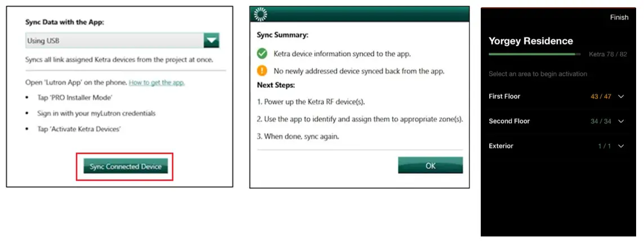
Task: Click 'Sync Data with the App:' heading
Action: pos(65,22)
